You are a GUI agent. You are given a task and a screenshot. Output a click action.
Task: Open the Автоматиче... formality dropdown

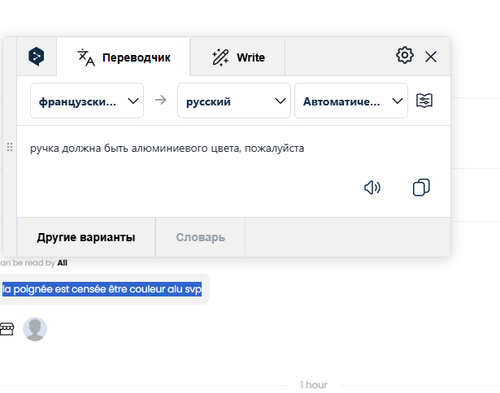point(351,101)
